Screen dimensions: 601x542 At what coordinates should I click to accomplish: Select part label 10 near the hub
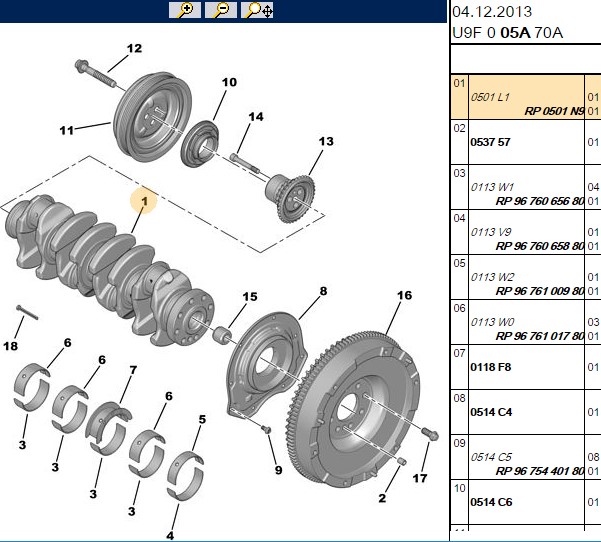pyautogui.click(x=229, y=82)
